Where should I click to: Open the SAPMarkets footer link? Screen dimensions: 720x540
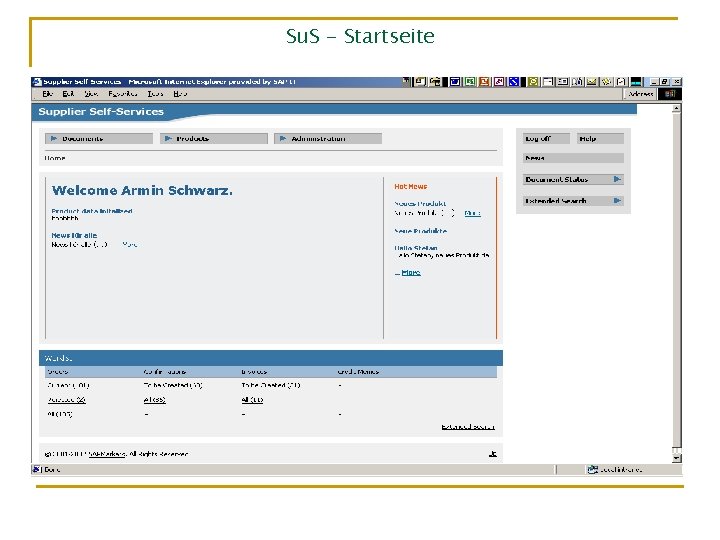click(x=107, y=454)
